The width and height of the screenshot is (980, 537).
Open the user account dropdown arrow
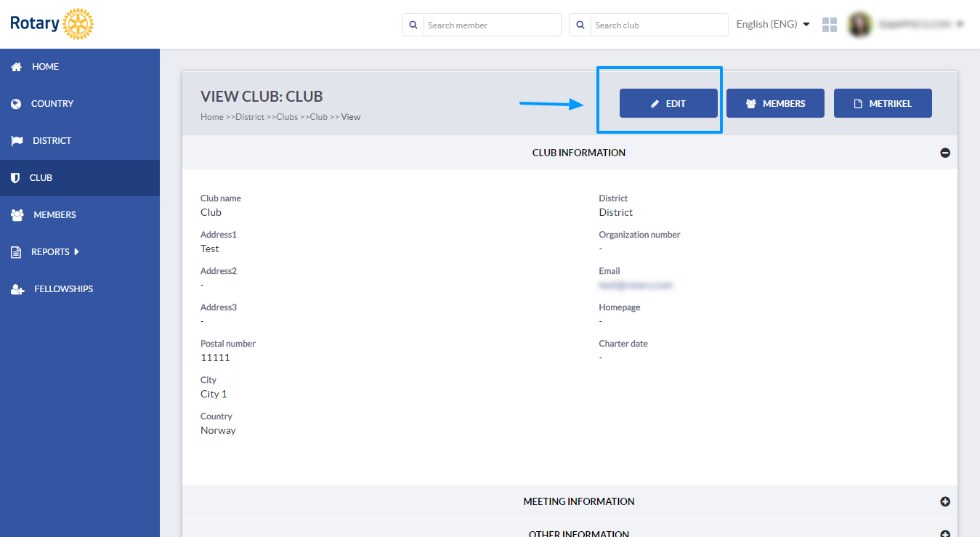[960, 25]
